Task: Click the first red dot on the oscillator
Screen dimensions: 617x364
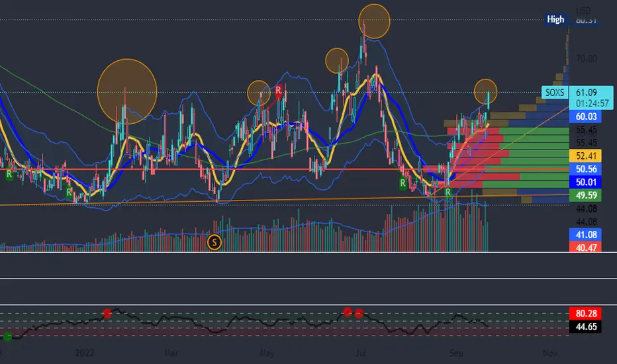Action: click(x=107, y=313)
